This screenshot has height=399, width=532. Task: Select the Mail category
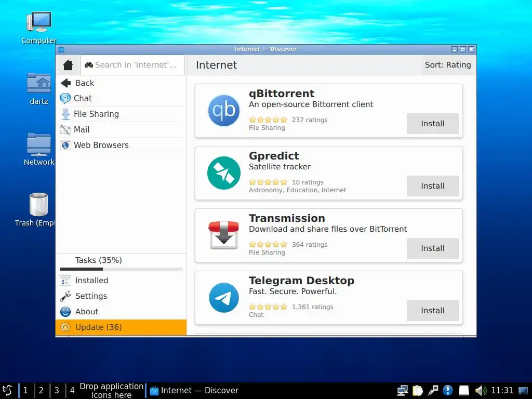tap(122, 129)
